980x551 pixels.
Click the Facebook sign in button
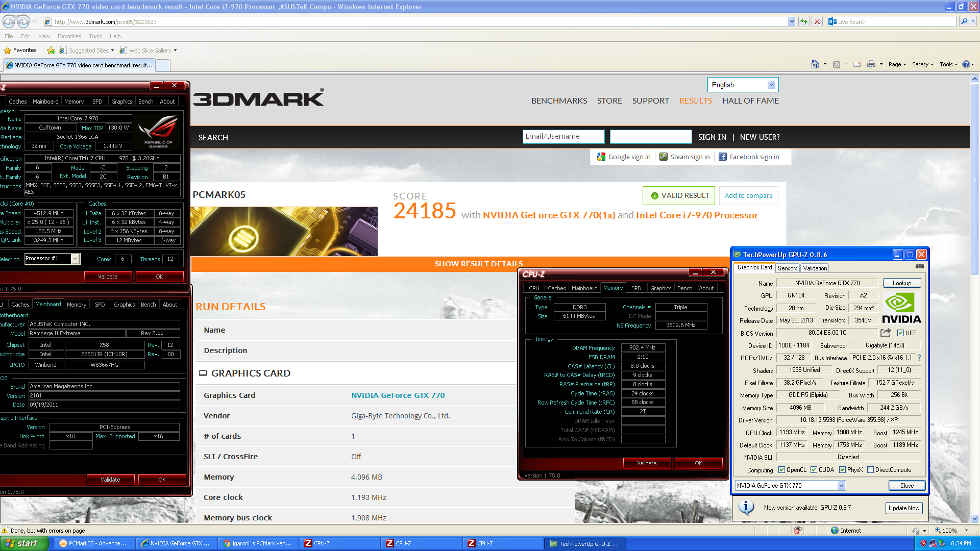coord(749,157)
